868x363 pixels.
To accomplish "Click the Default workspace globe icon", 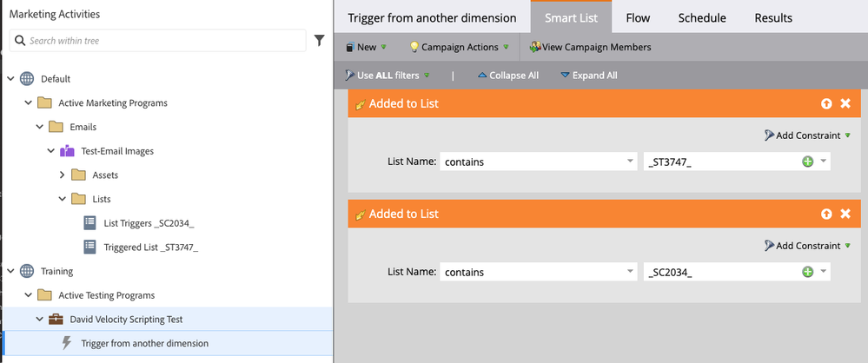I will tap(27, 78).
